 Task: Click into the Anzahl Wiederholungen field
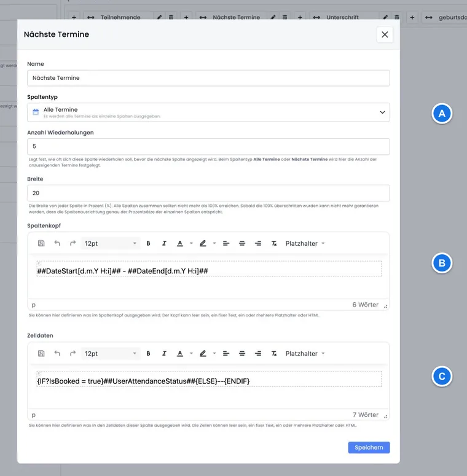208,147
